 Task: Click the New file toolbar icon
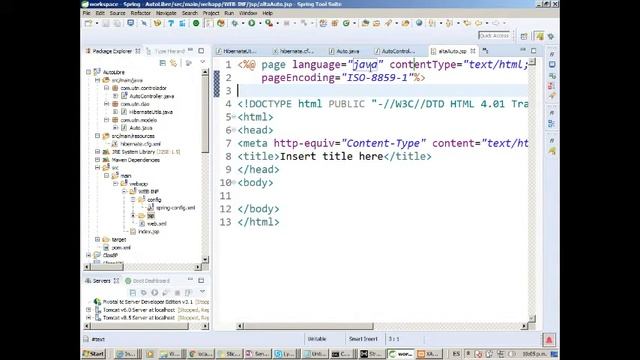pyautogui.click(x=88, y=23)
